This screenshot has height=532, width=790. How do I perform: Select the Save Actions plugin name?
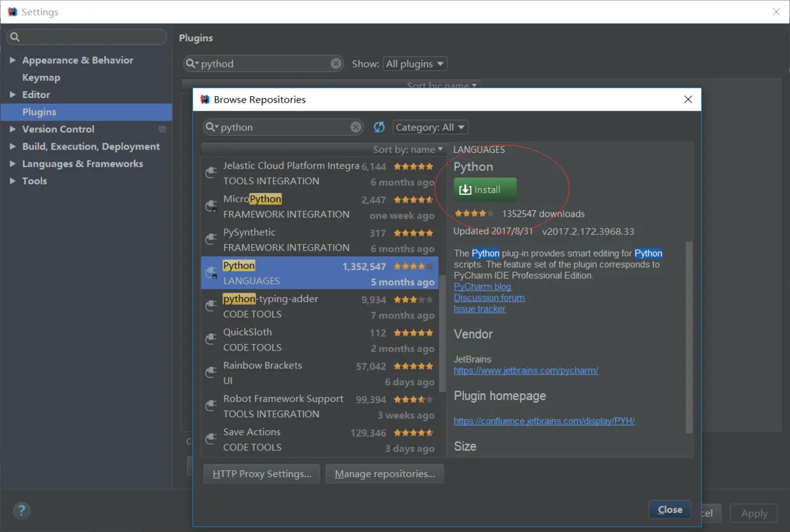(252, 432)
